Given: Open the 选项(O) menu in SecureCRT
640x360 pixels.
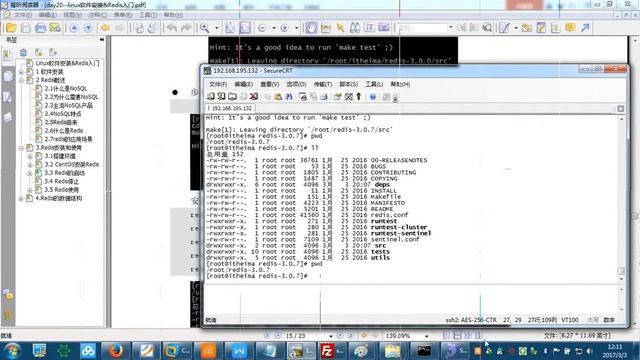Looking at the screenshot, I should (x=296, y=84).
